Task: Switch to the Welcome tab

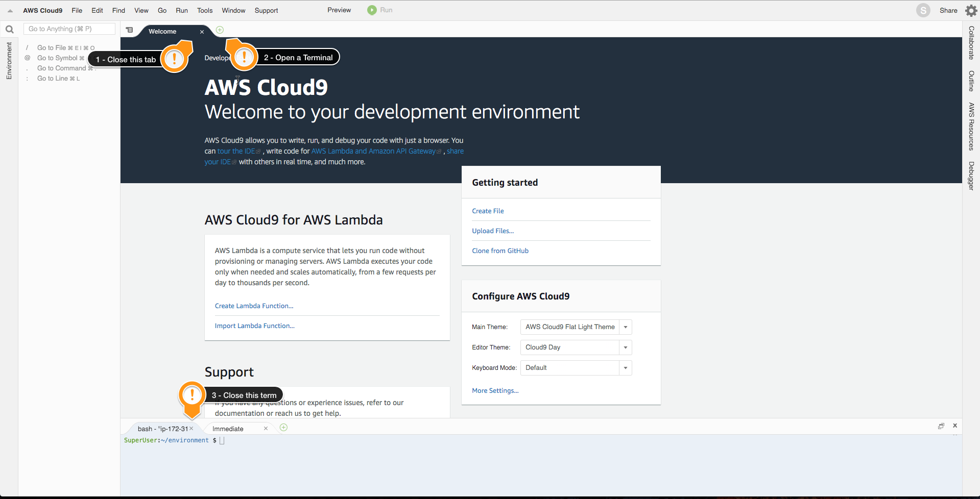Action: point(162,32)
